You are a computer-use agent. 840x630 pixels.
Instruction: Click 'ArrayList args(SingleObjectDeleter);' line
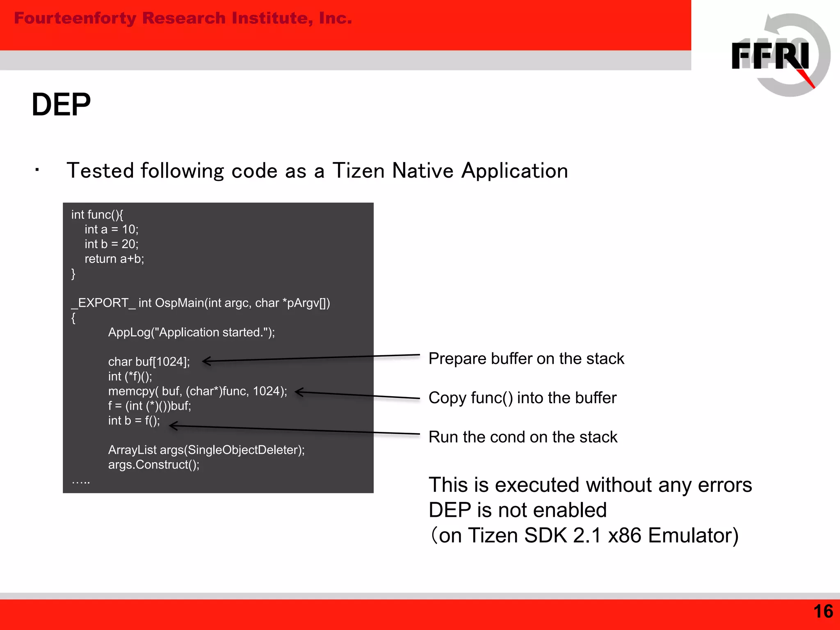(206, 450)
